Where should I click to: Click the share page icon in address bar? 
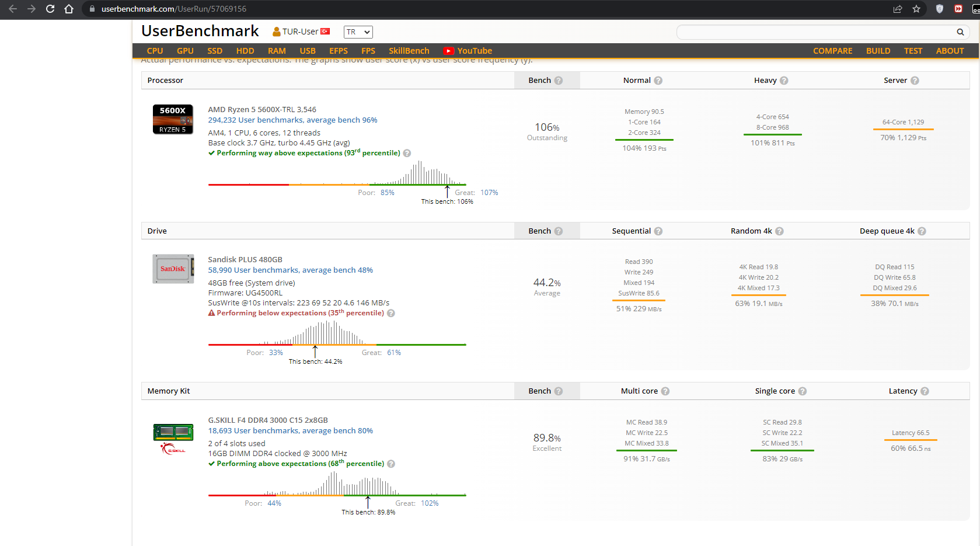[x=898, y=9]
